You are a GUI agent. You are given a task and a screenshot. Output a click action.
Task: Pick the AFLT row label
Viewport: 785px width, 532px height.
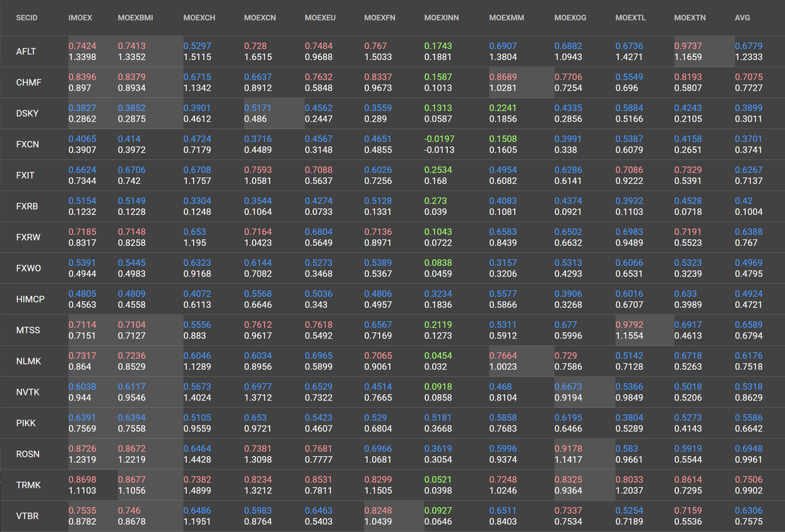26,51
